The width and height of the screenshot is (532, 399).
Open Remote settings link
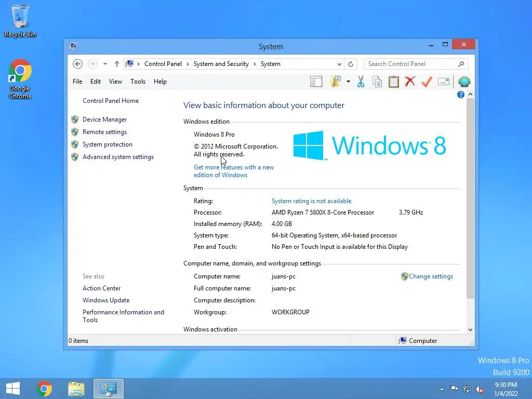coord(104,132)
